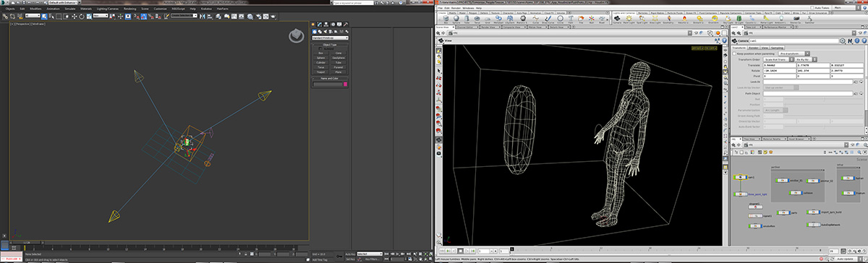
Task: Open the Render menu in Houdini
Action: pyautogui.click(x=456, y=8)
